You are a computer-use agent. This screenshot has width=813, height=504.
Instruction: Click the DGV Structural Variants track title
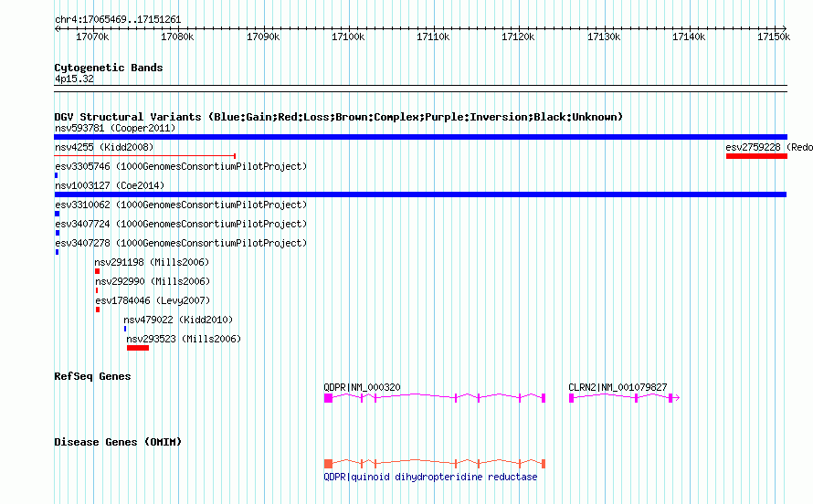(339, 117)
